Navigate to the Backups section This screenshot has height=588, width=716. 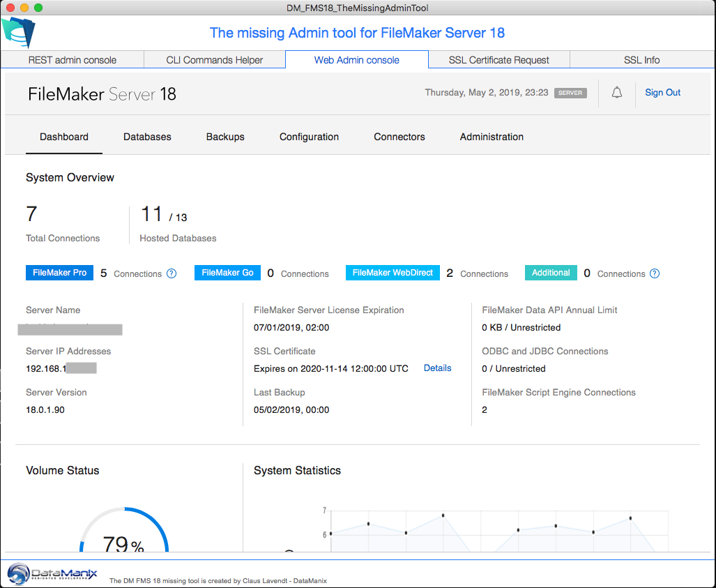225,137
